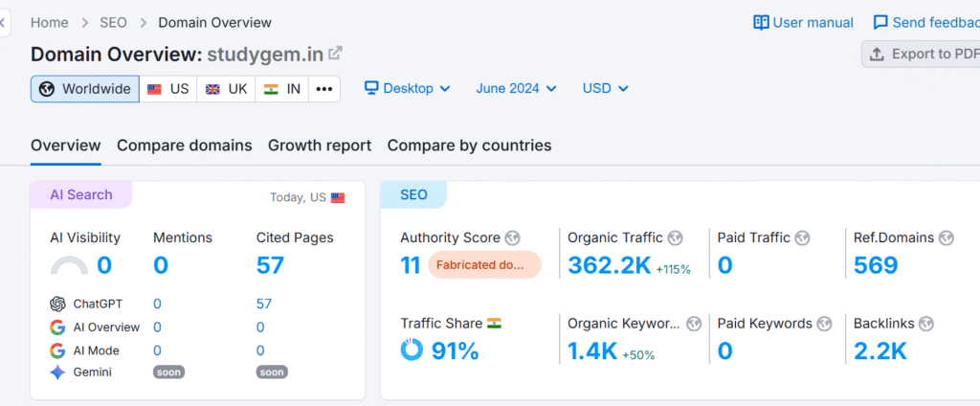Open the Authority Score value 11
This screenshot has height=406, width=980.
[410, 265]
